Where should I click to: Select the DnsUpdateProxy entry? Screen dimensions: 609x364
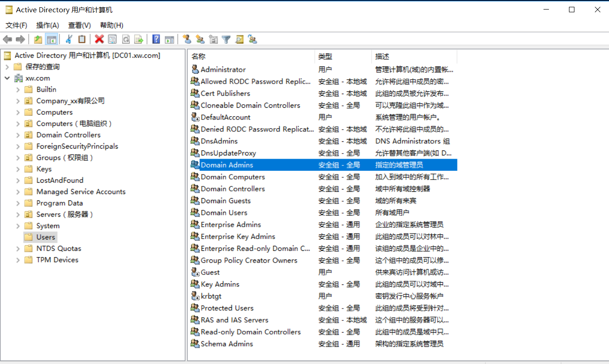pos(228,153)
